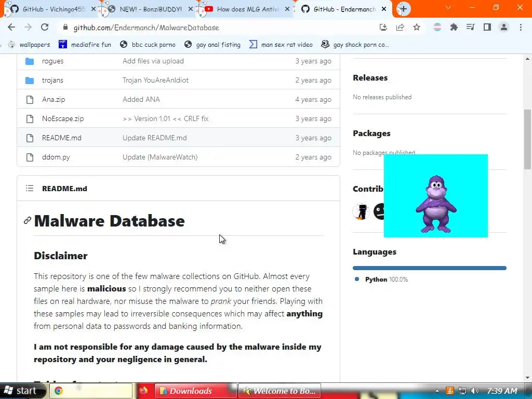The image size is (532, 399).
Task: Open the first contributor avatar
Action: point(361,211)
